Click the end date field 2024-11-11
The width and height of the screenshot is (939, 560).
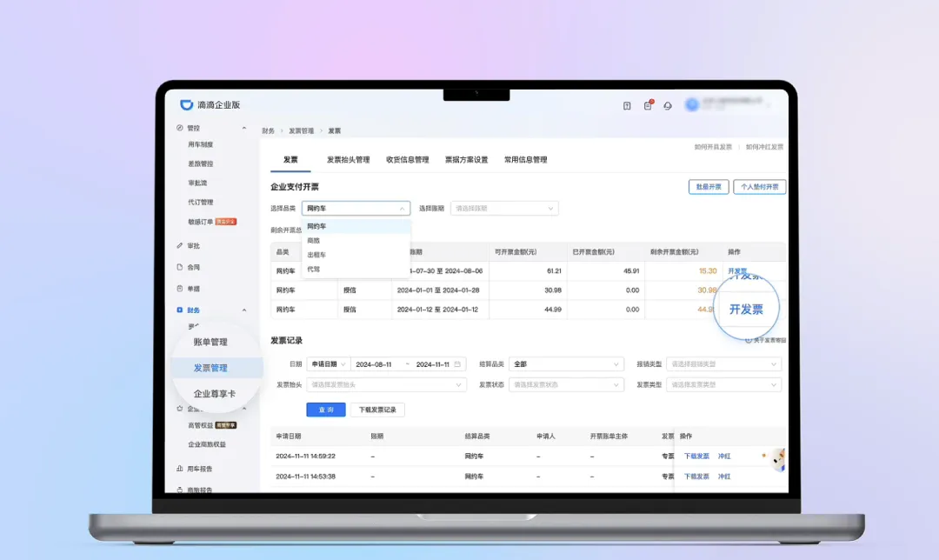coord(432,364)
